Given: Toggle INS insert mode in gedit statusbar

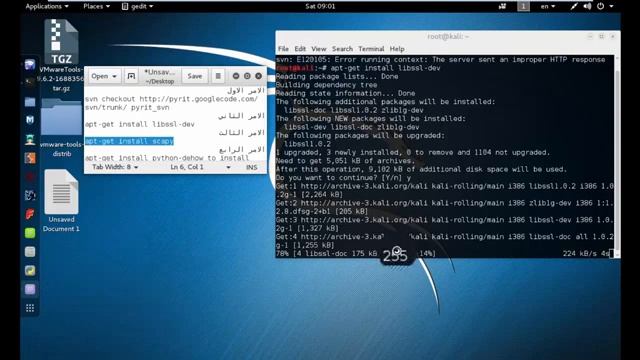Looking at the screenshot, I should click(251, 167).
